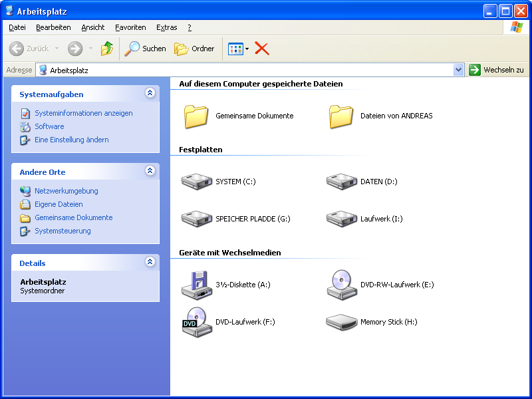Open the Extras menu
This screenshot has height=399, width=532.
[x=167, y=27]
